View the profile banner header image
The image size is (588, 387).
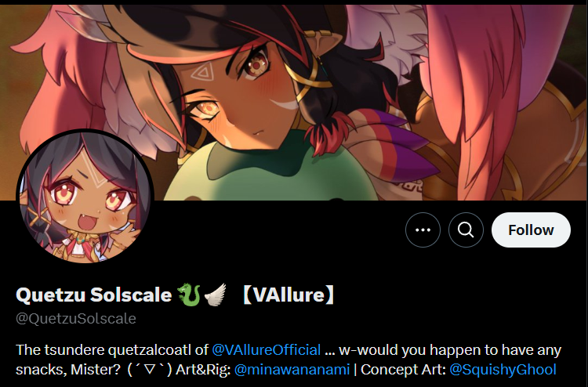(294, 103)
